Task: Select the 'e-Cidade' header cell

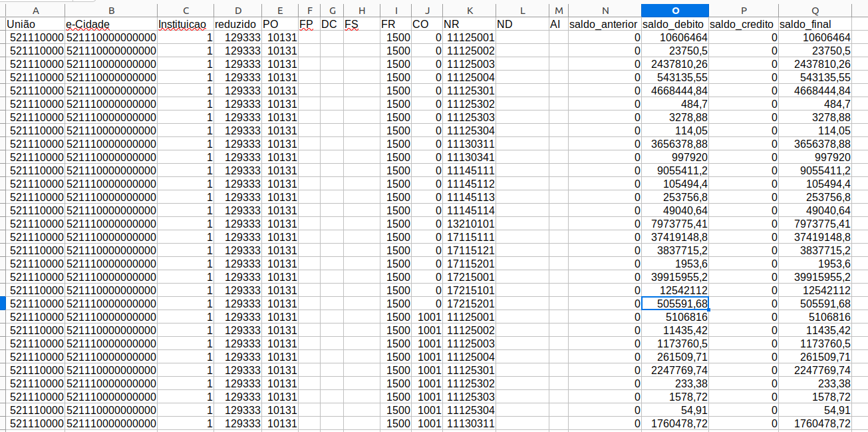Action: pos(111,24)
